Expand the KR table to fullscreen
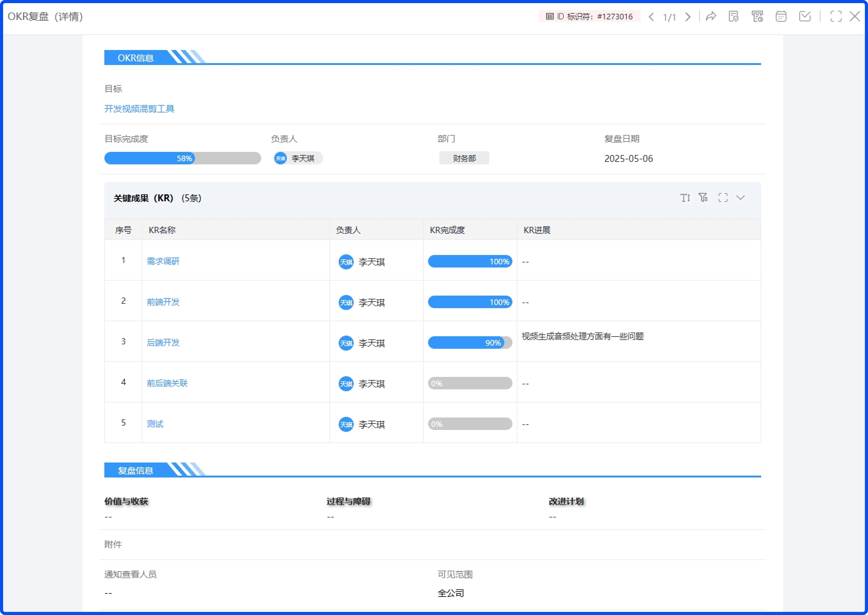Image resolution: width=868 pixels, height=615 pixels. [x=723, y=197]
